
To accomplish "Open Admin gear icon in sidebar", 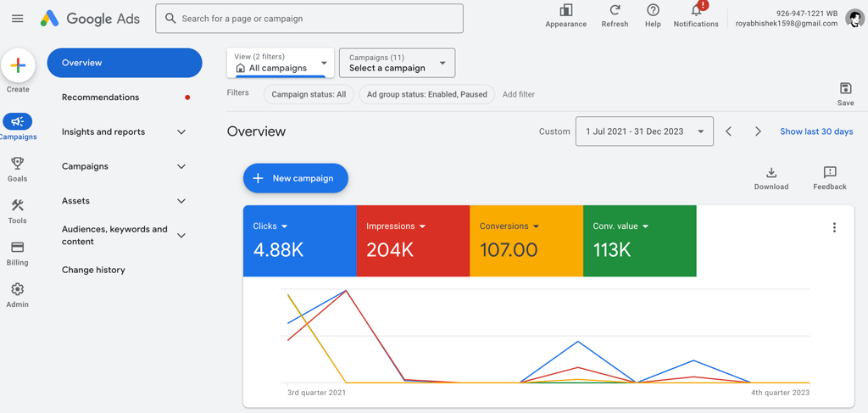I will [18, 289].
